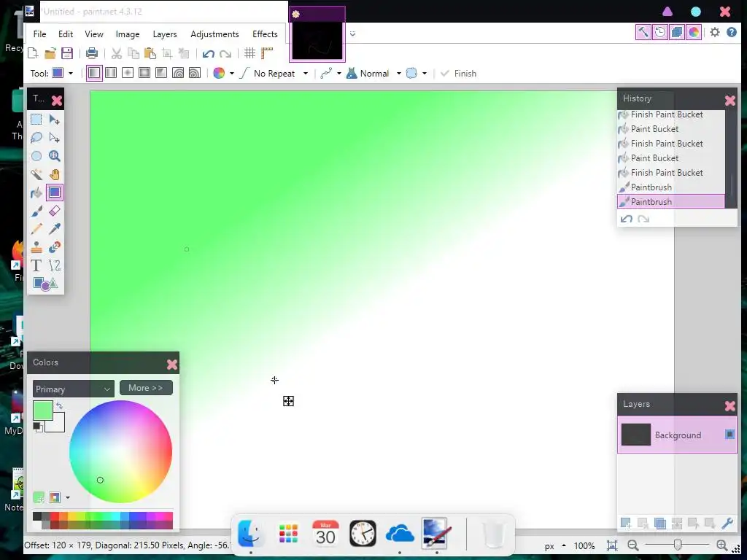Click the More >> button in Colors
The image size is (747, 560).
(x=146, y=388)
